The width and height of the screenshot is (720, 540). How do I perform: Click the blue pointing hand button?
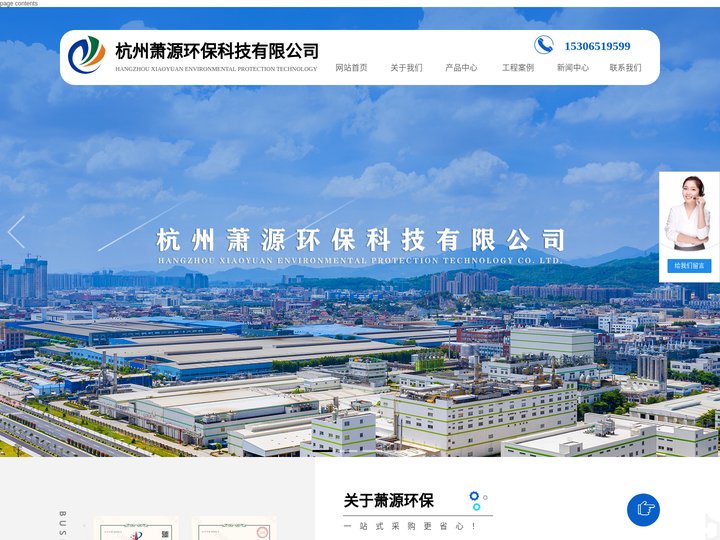point(643,509)
